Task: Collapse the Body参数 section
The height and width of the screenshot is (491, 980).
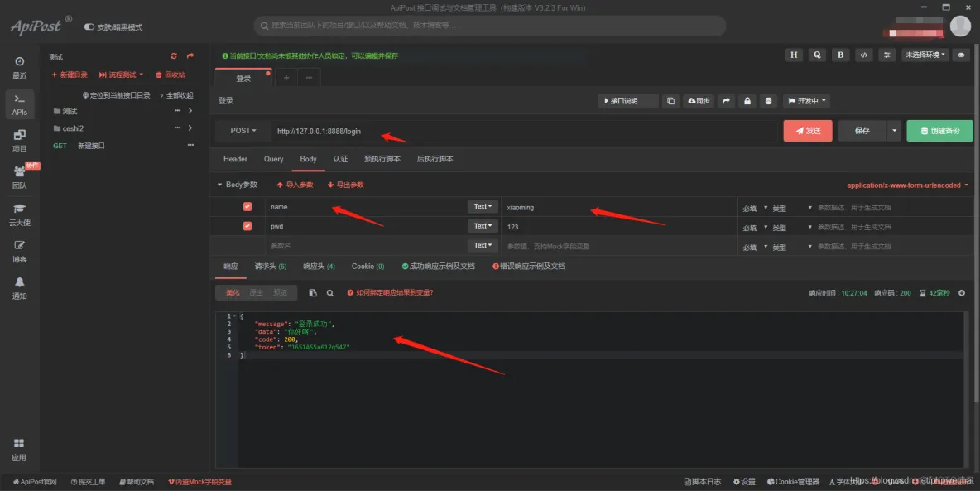Action: point(237,185)
